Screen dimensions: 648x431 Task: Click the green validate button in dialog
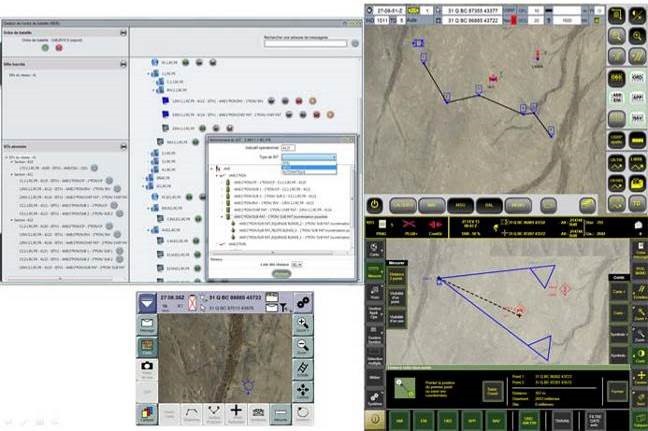point(282,273)
